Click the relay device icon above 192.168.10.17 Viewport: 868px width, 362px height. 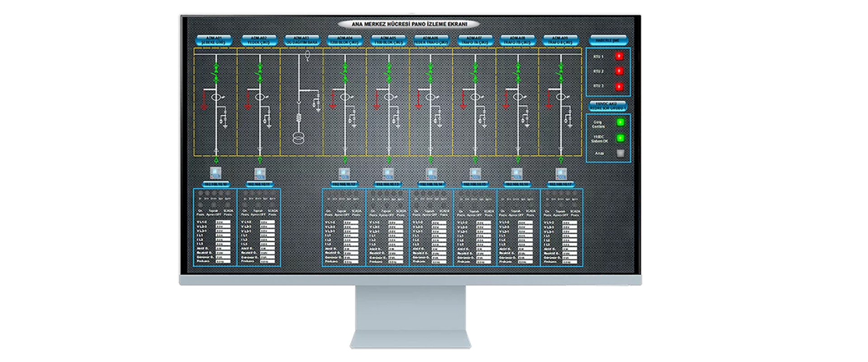click(561, 173)
